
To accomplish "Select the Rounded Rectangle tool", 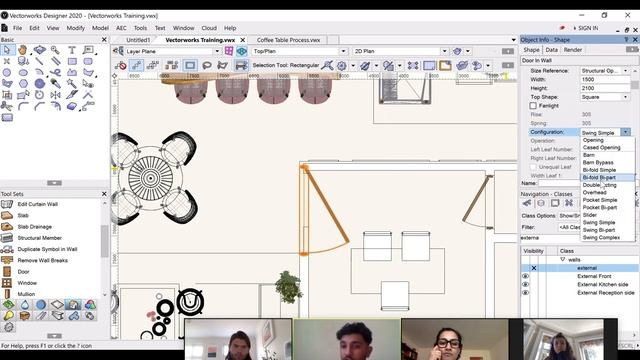I will coord(88,61).
